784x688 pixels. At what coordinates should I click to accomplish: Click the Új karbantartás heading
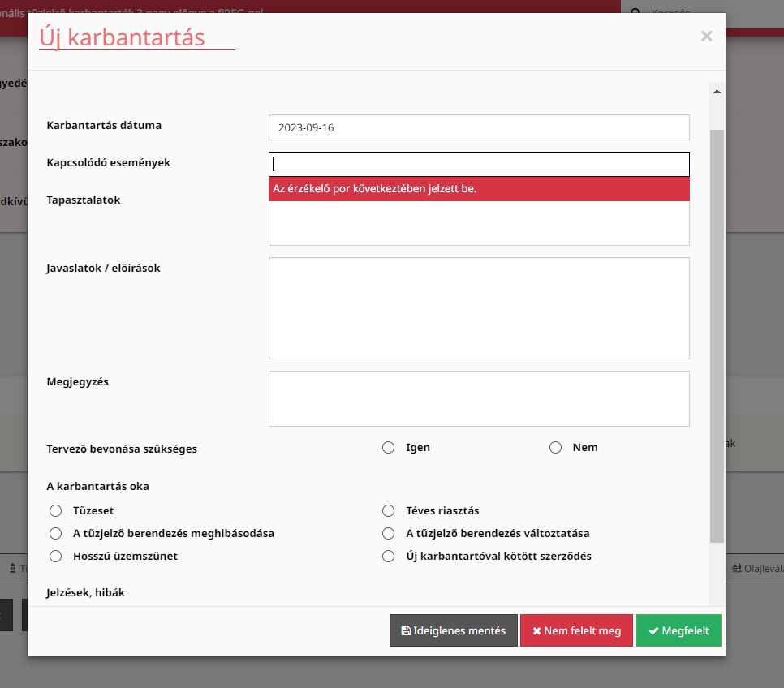click(122, 37)
